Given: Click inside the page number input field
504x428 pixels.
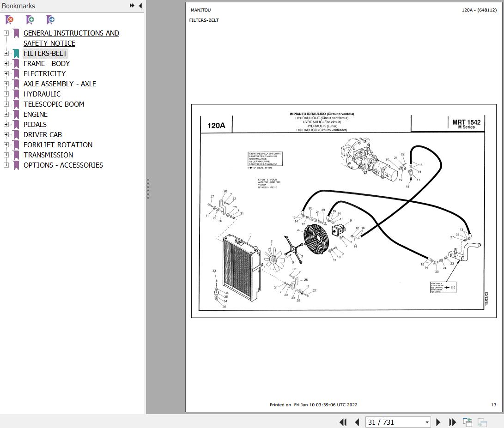Looking at the screenshot, I should coord(393,422).
